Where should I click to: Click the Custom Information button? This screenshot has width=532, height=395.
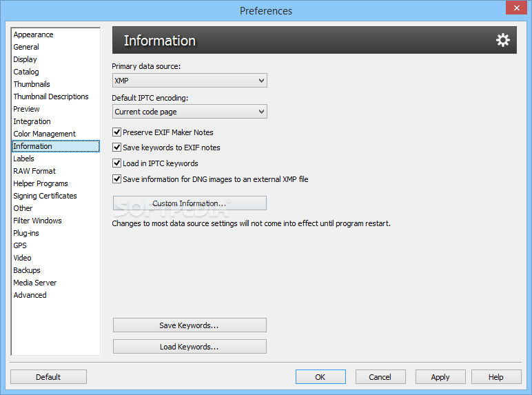click(190, 203)
